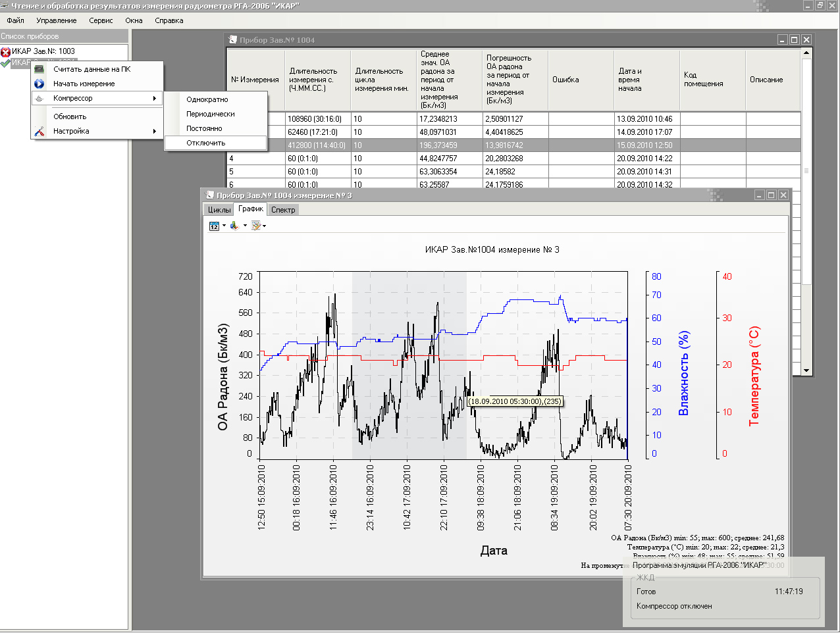Switch to the 'Спектр' tab
This screenshot has width=840, height=633.
click(x=283, y=210)
